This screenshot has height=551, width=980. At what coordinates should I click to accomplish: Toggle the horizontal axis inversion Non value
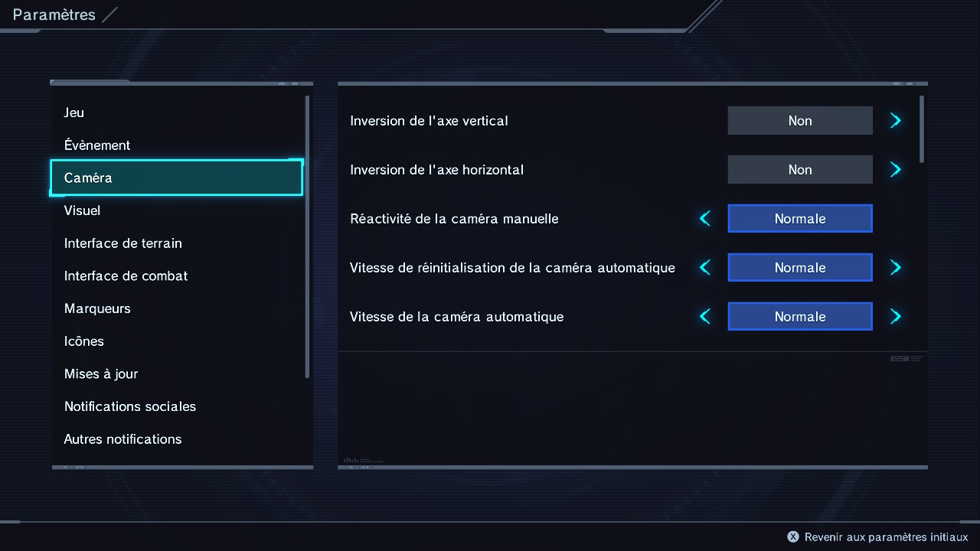click(800, 170)
